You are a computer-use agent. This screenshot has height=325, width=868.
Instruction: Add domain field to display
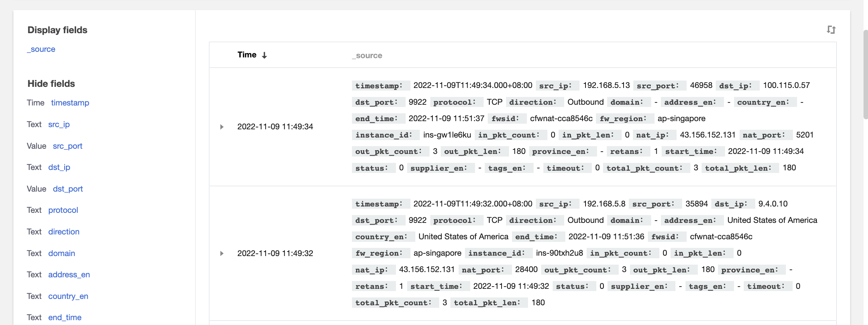(x=62, y=253)
